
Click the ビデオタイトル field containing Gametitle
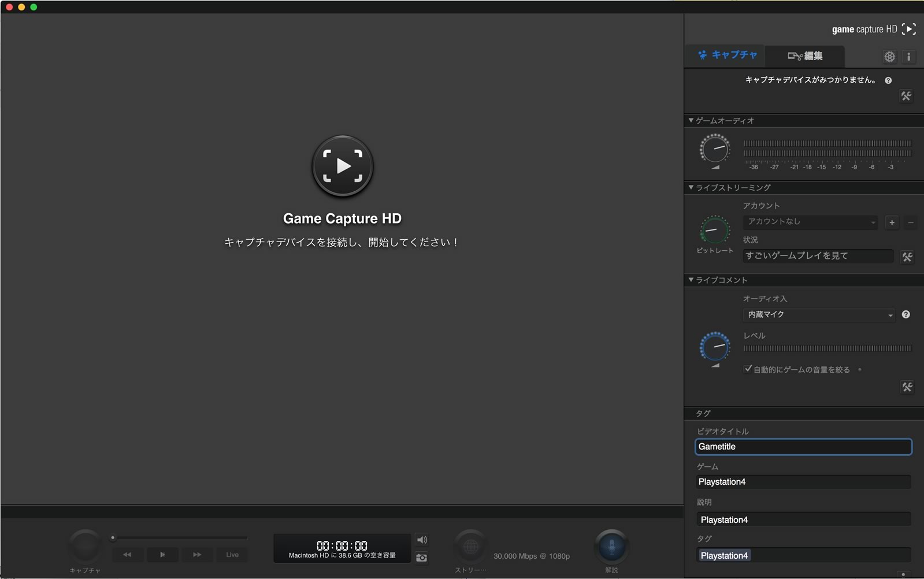click(x=803, y=447)
